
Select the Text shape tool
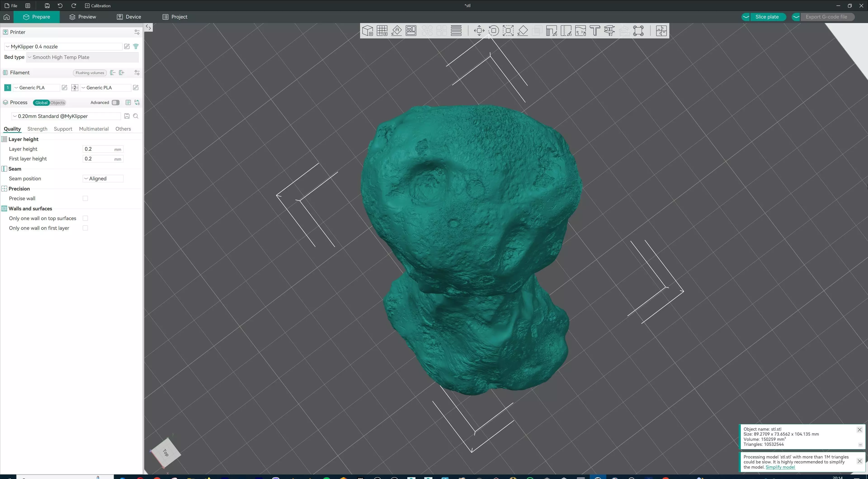[595, 31]
